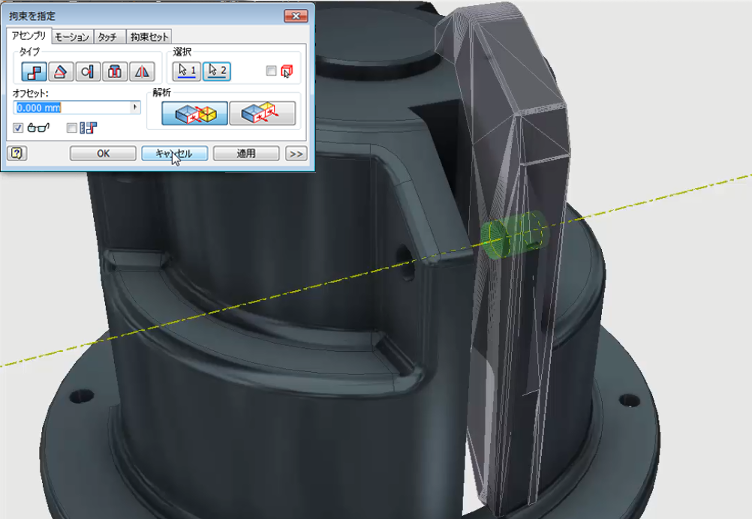Click the pick part first cube icon
The width and height of the screenshot is (752, 519).
coord(286,71)
